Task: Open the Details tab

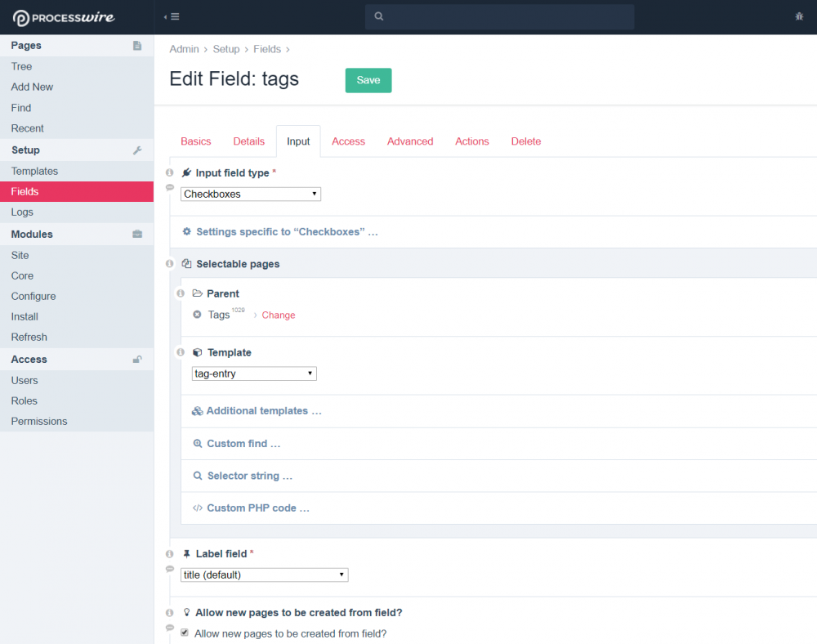Action: (248, 141)
